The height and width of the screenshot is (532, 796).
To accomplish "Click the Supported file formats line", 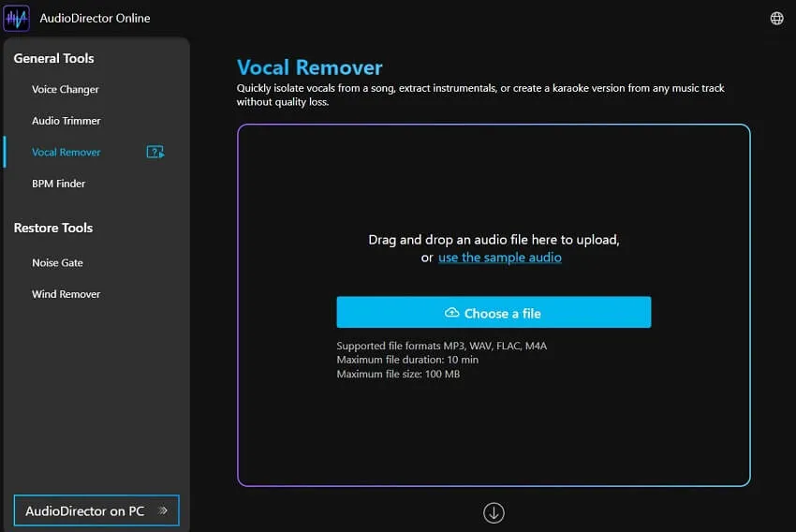I will tap(442, 346).
